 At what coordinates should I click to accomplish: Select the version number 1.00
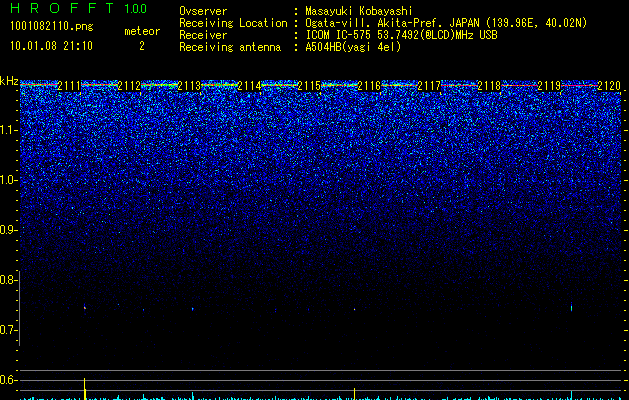135,9
